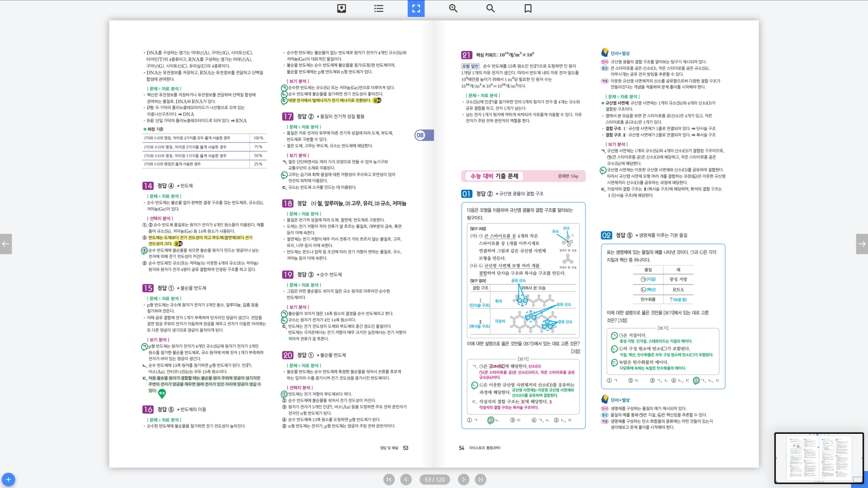This screenshot has width=868, height=488.
Task: Click the 수능 대비 기출 문제 header
Action: [x=494, y=176]
